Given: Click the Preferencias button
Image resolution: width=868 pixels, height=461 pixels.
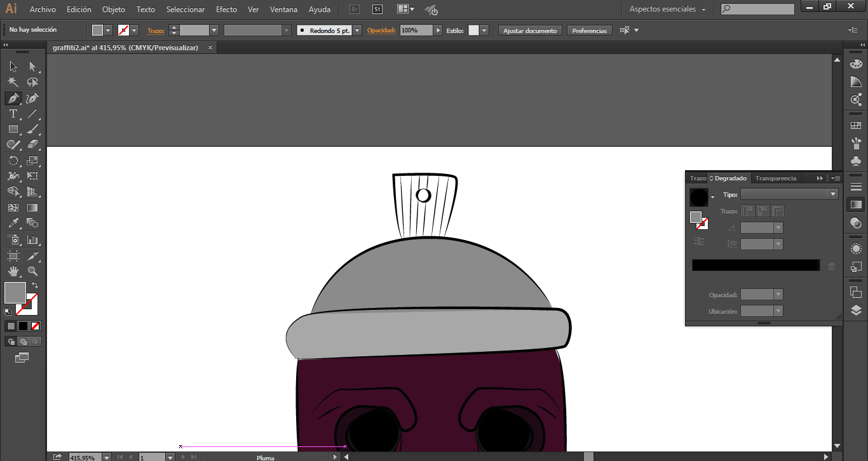Looking at the screenshot, I should tap(589, 30).
